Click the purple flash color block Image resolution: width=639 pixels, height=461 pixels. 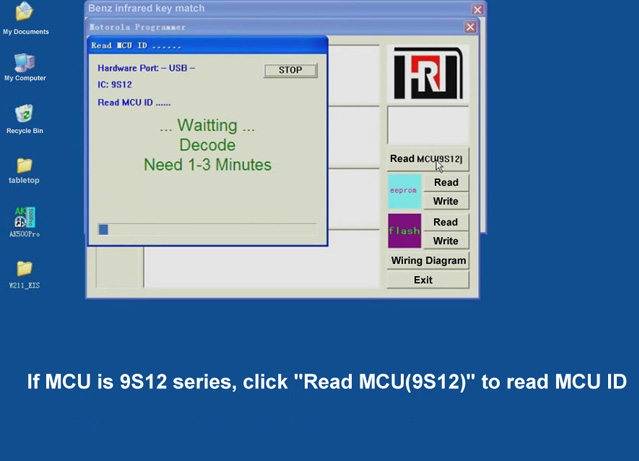point(404,231)
